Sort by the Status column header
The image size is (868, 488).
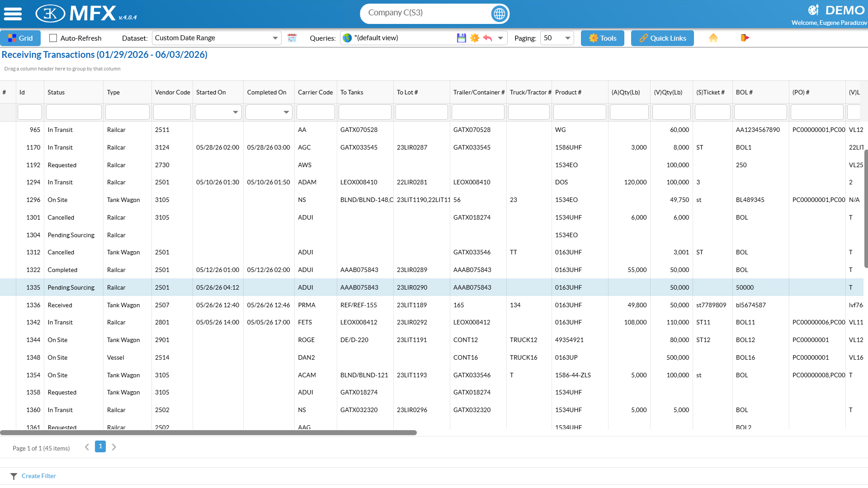(74, 92)
